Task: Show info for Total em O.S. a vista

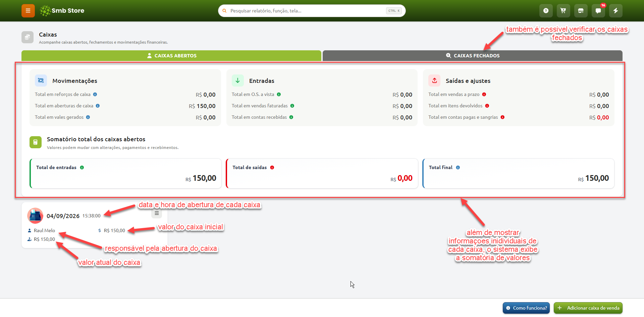Action: coord(279,95)
